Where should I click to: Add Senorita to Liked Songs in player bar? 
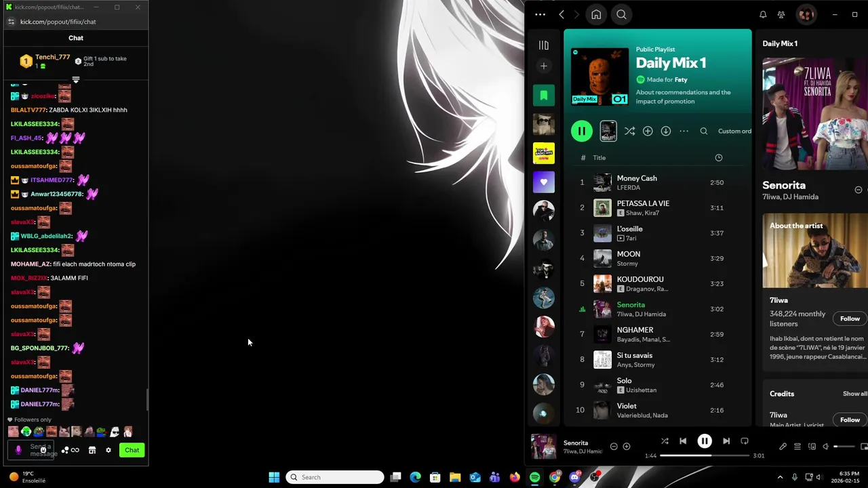[627, 447]
